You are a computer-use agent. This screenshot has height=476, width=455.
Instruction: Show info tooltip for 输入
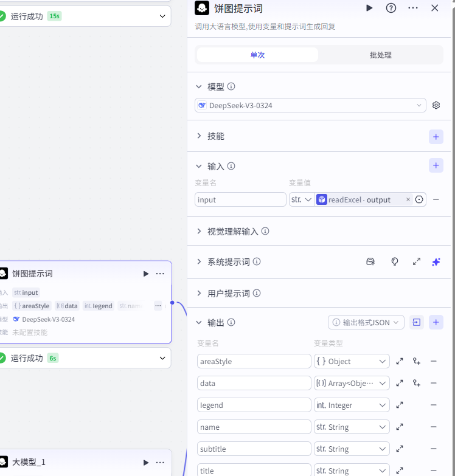click(x=231, y=166)
